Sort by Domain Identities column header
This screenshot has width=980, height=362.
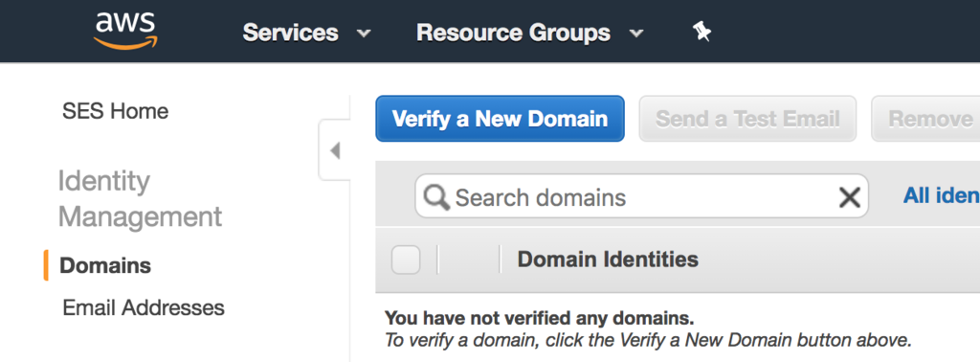pos(608,259)
